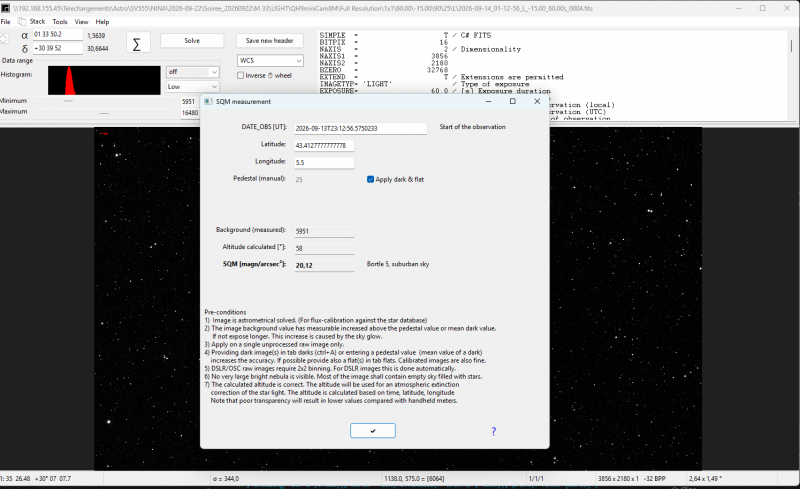Click the DATE_OBS [UT] input field

click(360, 128)
